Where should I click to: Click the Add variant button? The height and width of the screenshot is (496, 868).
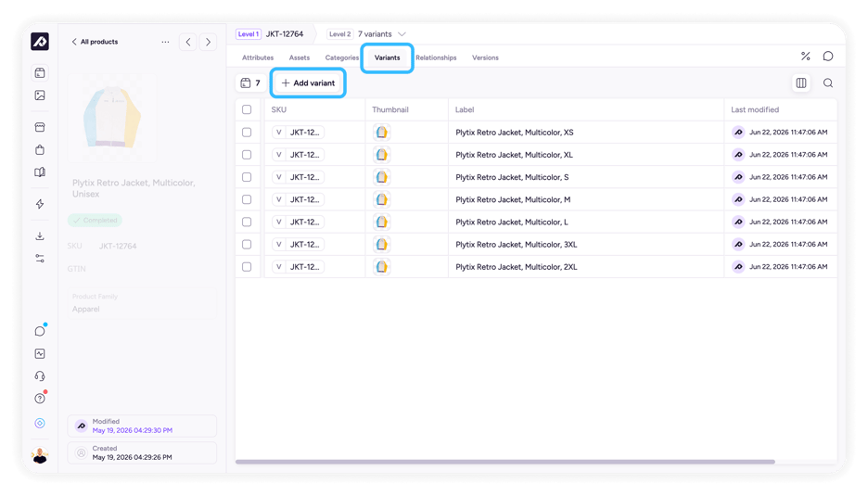308,83
